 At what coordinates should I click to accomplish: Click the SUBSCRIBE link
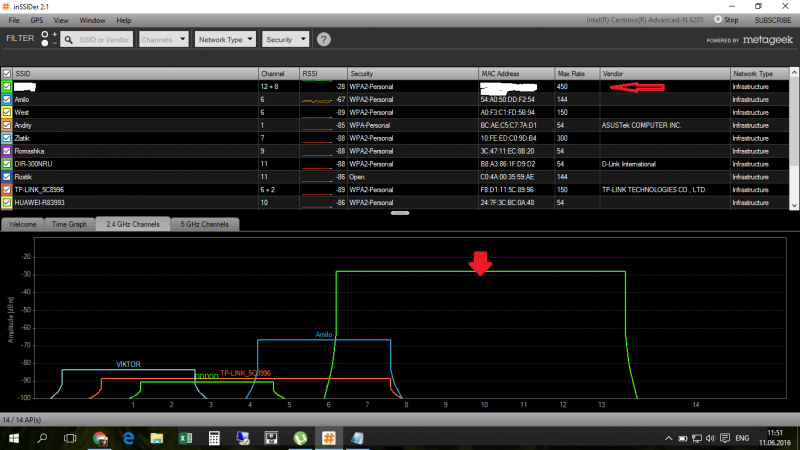771,20
